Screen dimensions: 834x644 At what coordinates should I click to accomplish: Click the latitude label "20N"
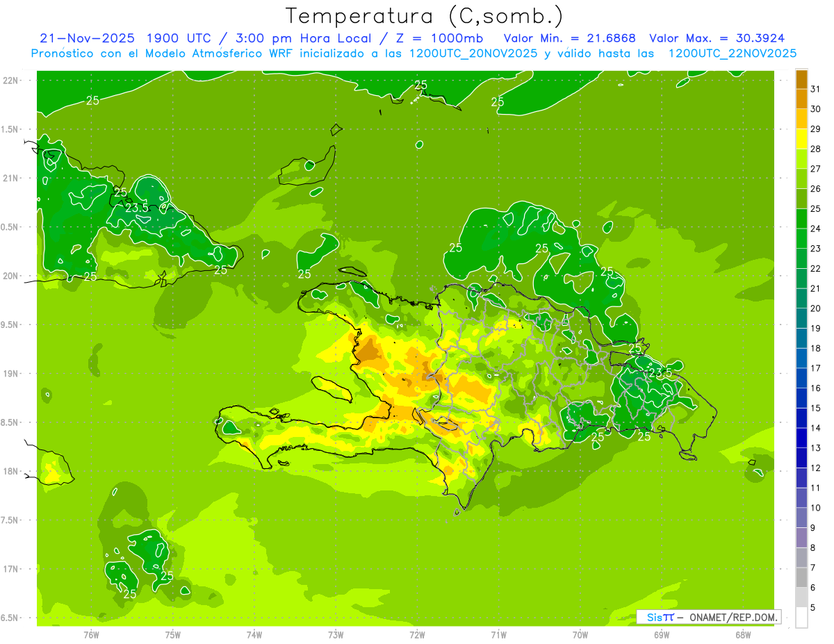click(11, 276)
